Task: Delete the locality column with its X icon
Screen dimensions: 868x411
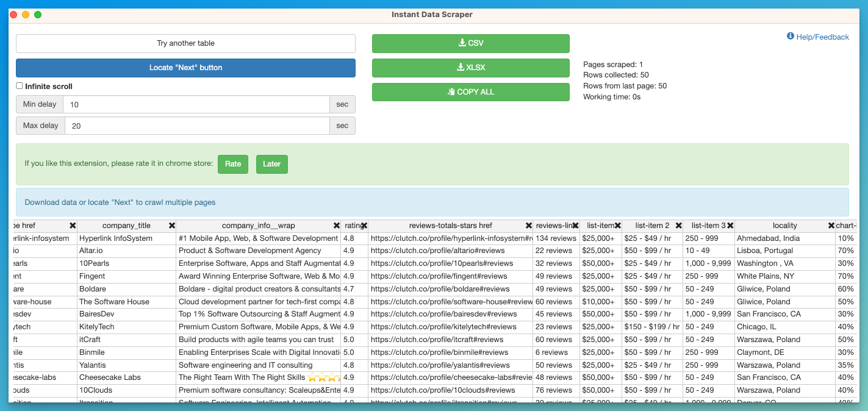Action: pos(831,226)
